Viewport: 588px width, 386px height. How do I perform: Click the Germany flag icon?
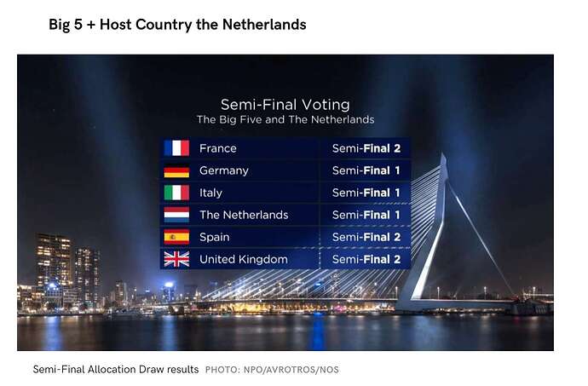click(x=176, y=170)
